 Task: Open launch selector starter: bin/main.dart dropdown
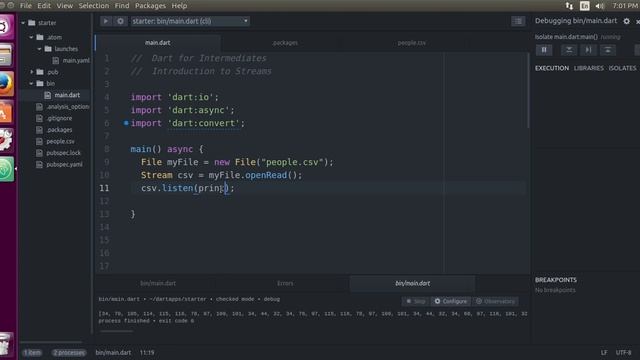pyautogui.click(x=190, y=21)
